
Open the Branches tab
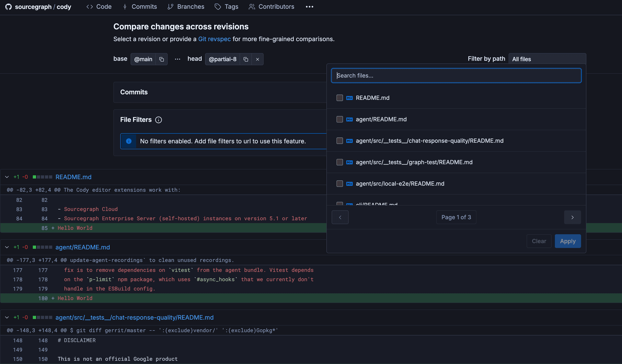coord(186,7)
